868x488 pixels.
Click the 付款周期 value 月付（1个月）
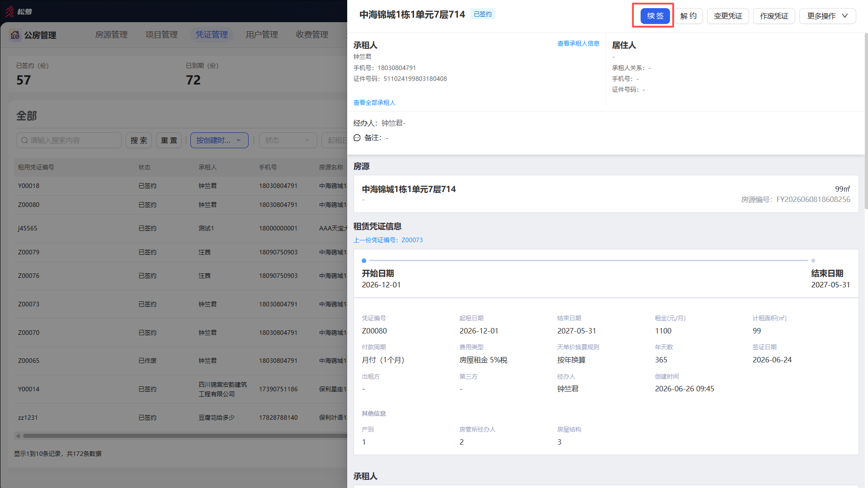click(383, 360)
